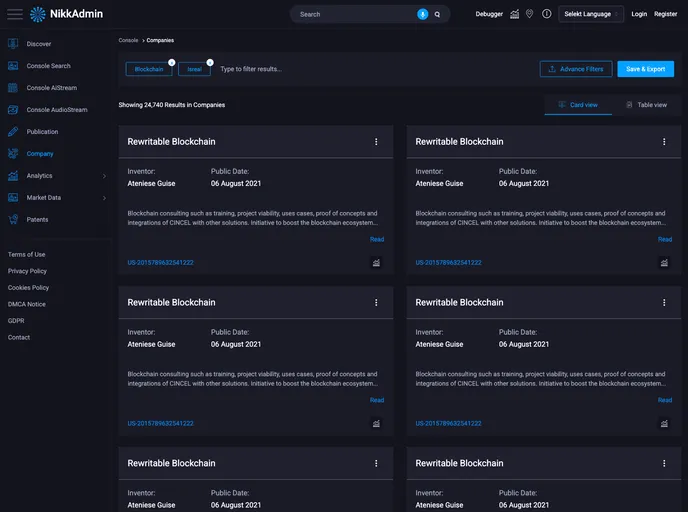Screen dimensions: 688x512
Task: Select the Card view tab
Action: pos(578,105)
